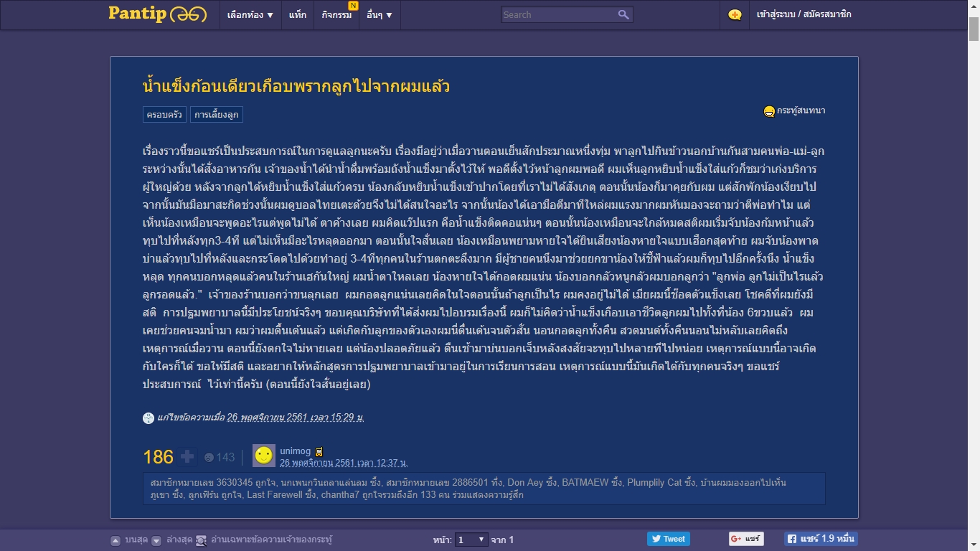Click the search magnifier icon
The width and height of the screenshot is (980, 551).
click(623, 14)
